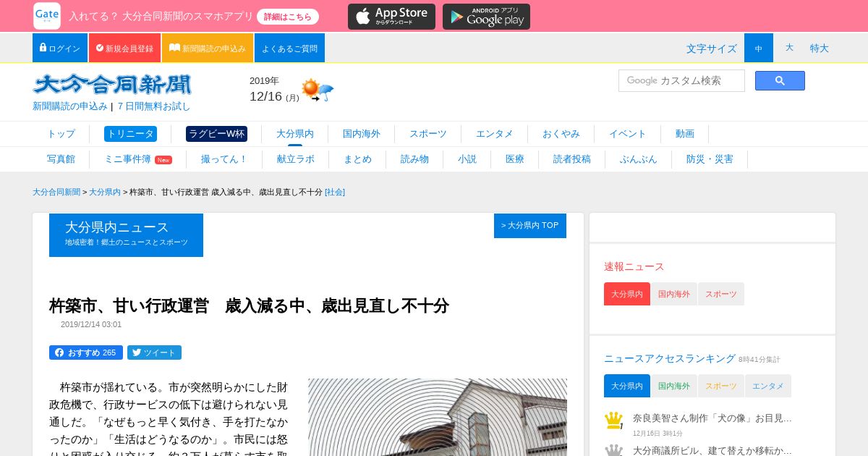Screen dimensions: 868x456
Task: Click the Gate app icon in banner
Action: pyautogui.click(x=47, y=16)
